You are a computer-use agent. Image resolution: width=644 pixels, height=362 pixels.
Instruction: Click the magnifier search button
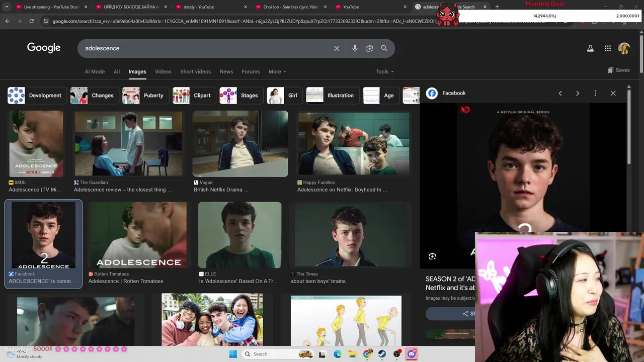(x=384, y=48)
